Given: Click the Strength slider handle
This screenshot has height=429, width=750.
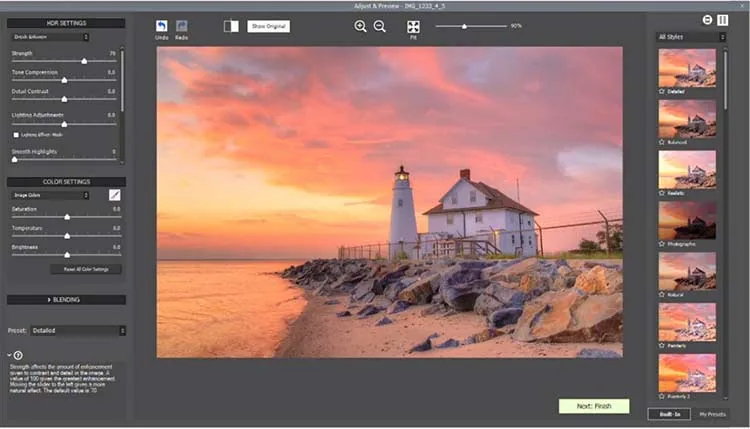Looking at the screenshot, I should coord(84,61).
